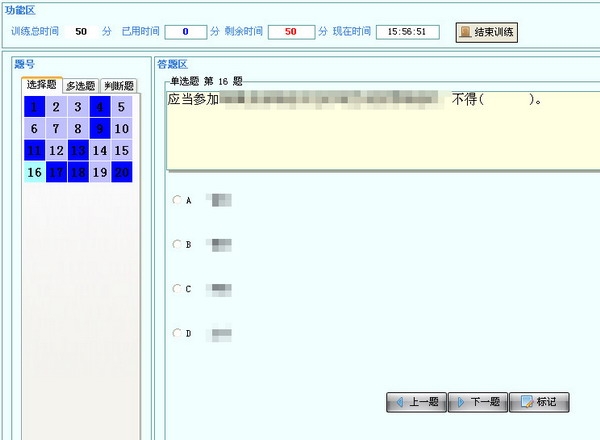Click the 已用时间 field showing 0
The width and height of the screenshot is (600, 440).
coord(186,32)
